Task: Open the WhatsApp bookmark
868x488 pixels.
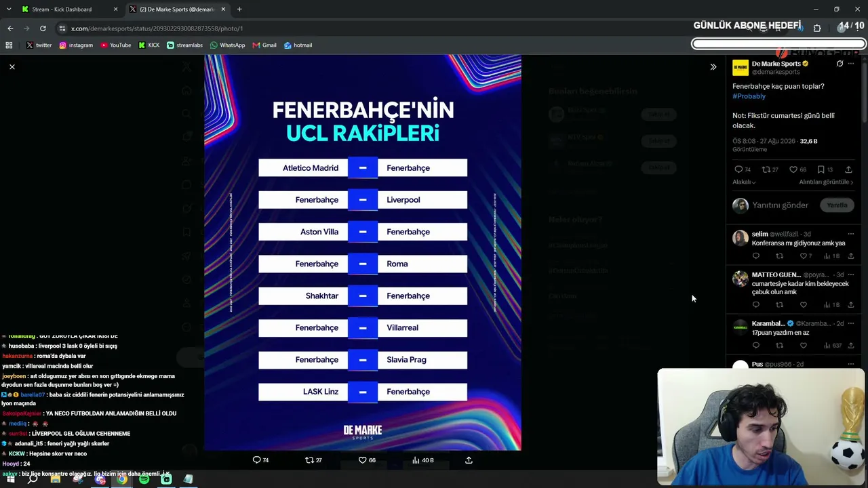Action: point(227,45)
